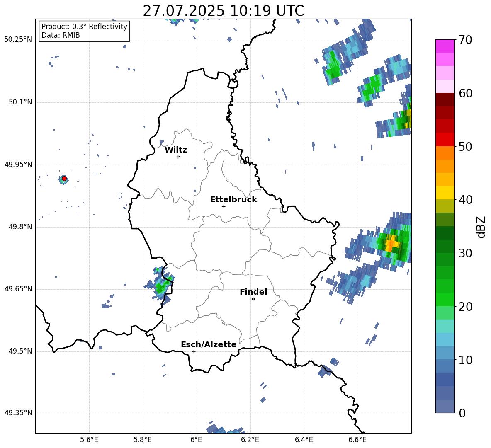
Task: Click the 6°E longitude label
Action: [x=196, y=440]
